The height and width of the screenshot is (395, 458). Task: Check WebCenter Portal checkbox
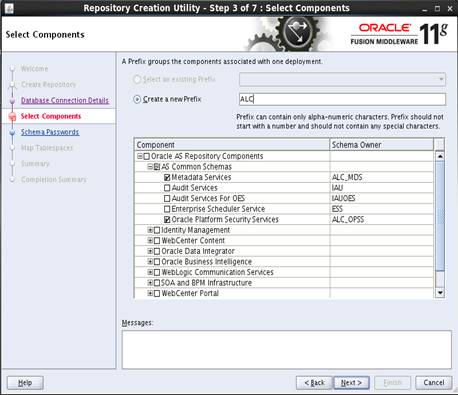[x=157, y=294]
